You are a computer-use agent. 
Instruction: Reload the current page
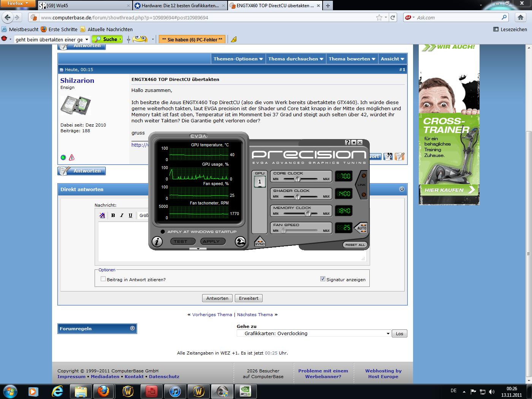click(x=393, y=17)
